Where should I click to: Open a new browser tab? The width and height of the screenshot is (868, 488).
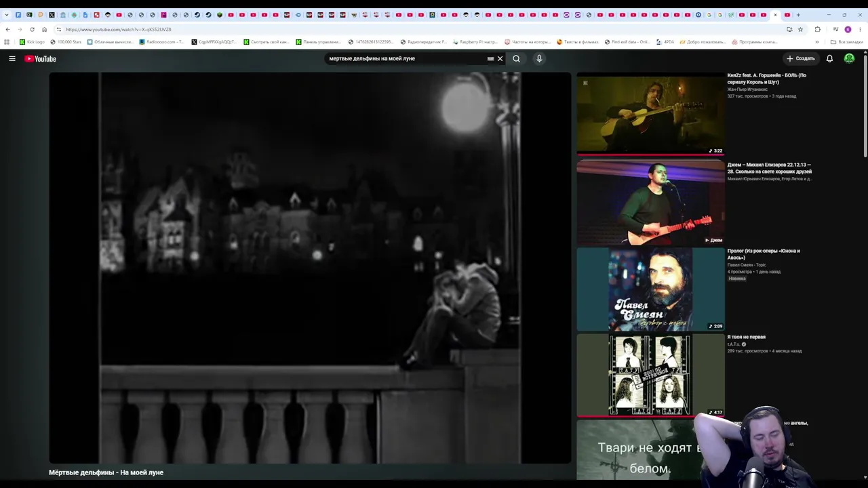click(x=798, y=15)
